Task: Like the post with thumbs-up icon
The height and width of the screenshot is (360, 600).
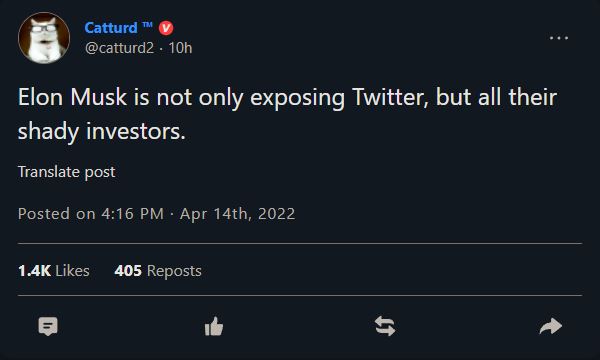Action: 214,326
